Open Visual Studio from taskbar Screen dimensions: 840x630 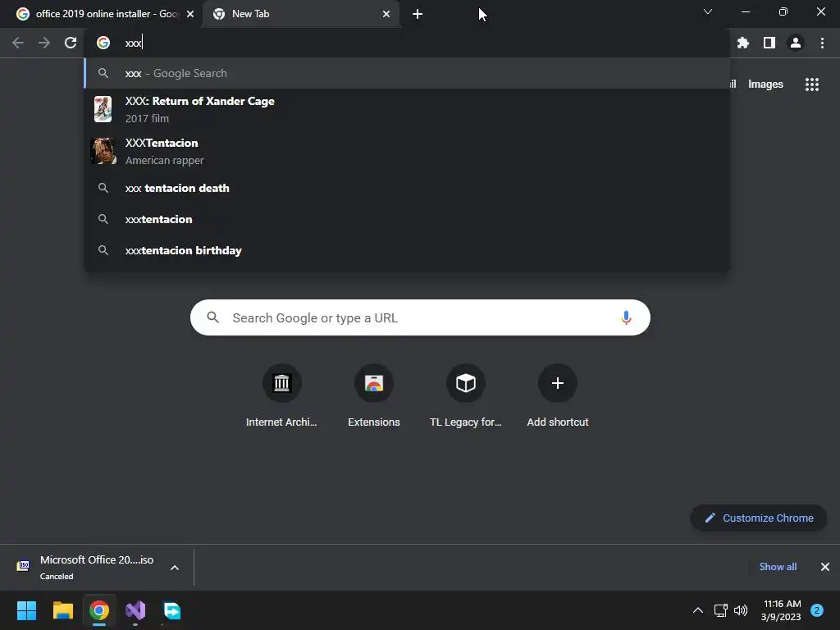[135, 610]
